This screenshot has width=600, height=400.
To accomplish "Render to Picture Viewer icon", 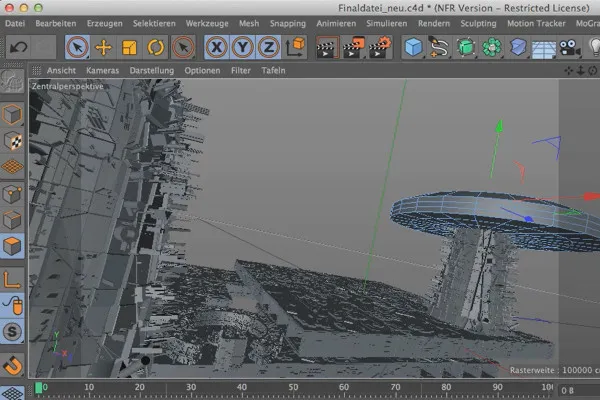I will coord(354,47).
